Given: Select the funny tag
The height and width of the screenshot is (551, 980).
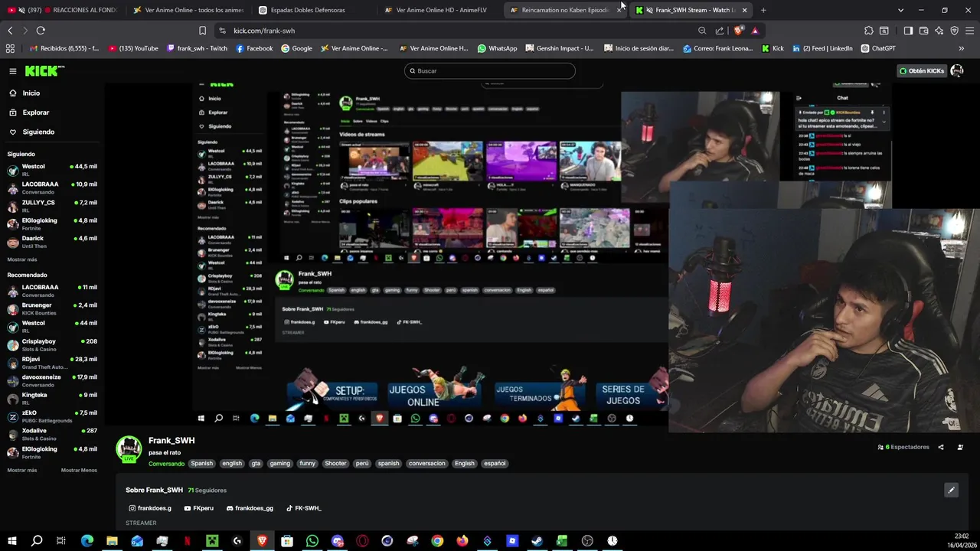Looking at the screenshot, I should [x=308, y=464].
